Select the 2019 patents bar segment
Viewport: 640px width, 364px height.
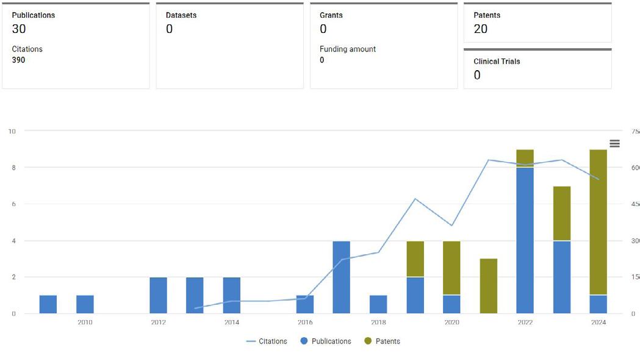coord(415,259)
